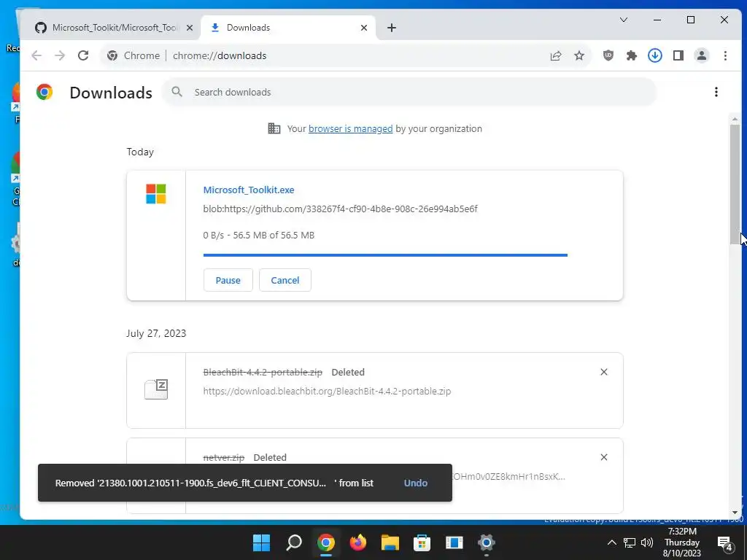
Task: Open the taskbar clock and date
Action: (682, 542)
